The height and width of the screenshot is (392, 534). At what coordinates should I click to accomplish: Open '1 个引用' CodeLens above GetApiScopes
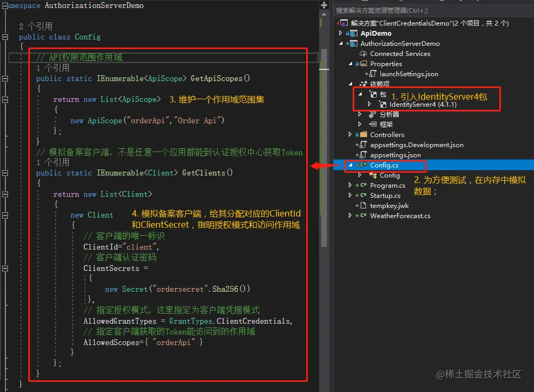(53, 68)
